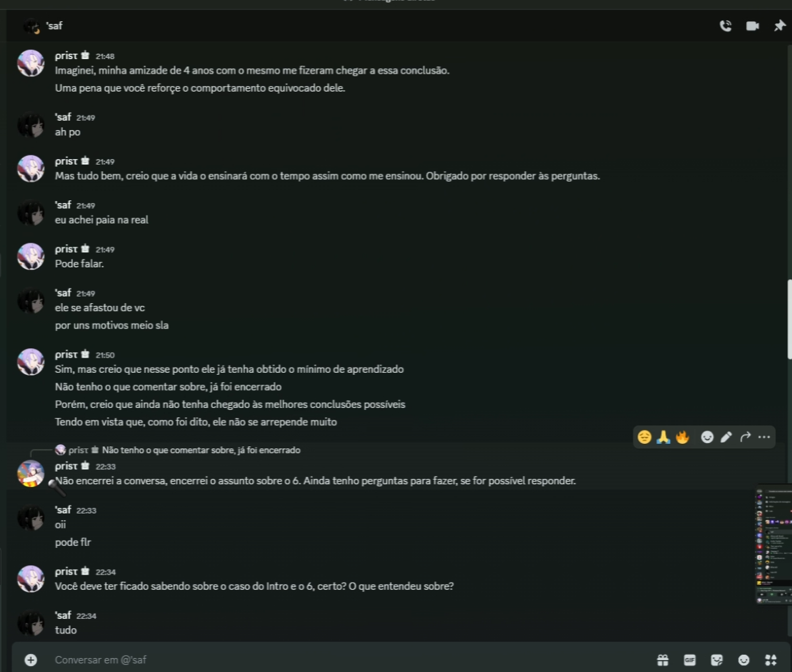This screenshot has width=792, height=672.
Task: Click the chat scrollbar thumb
Action: [789, 319]
